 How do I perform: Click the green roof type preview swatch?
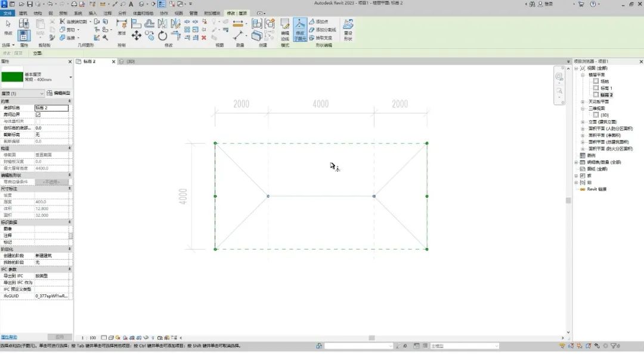tap(12, 77)
